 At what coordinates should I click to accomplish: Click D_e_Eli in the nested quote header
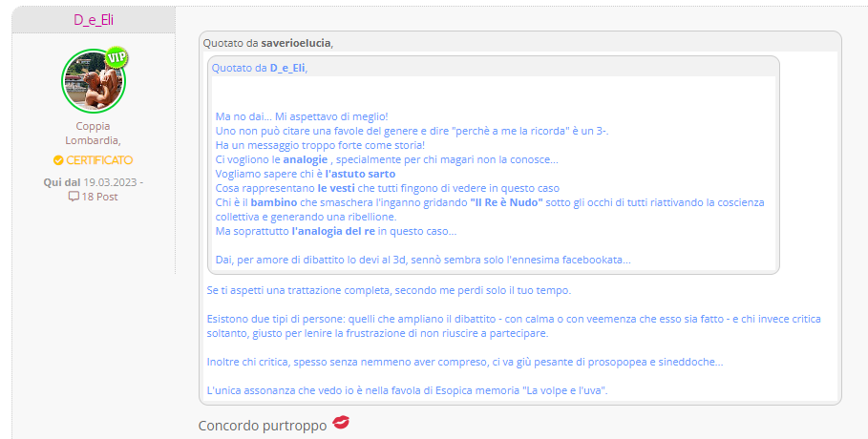coord(287,68)
